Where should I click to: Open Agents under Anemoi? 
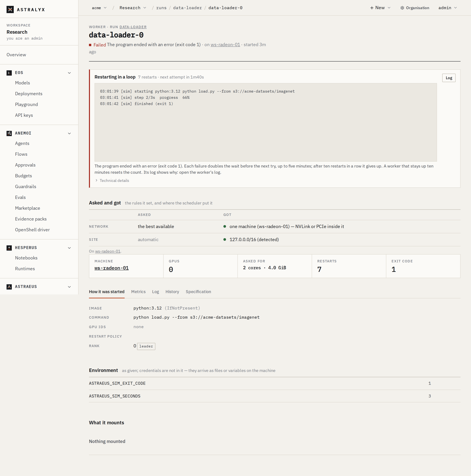22,143
